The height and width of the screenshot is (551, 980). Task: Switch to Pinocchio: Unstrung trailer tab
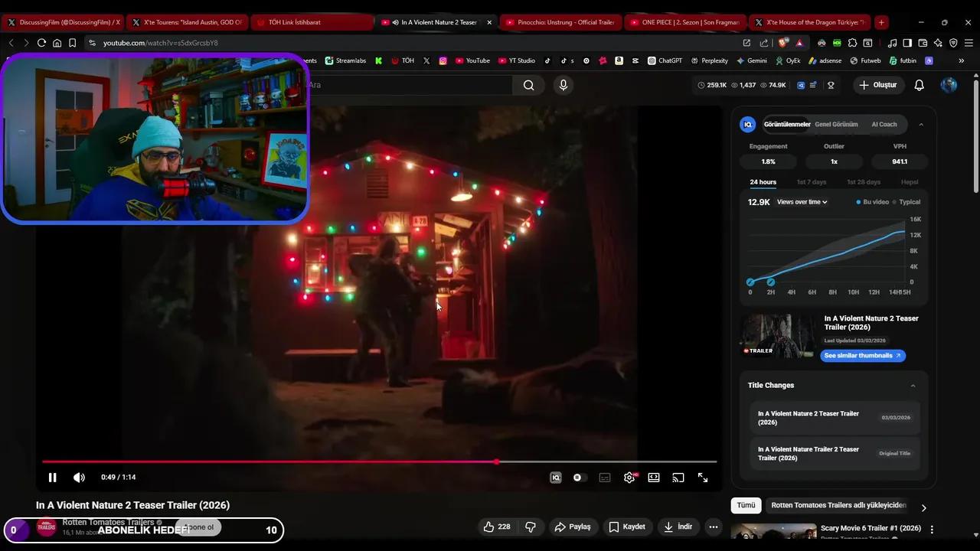(560, 22)
